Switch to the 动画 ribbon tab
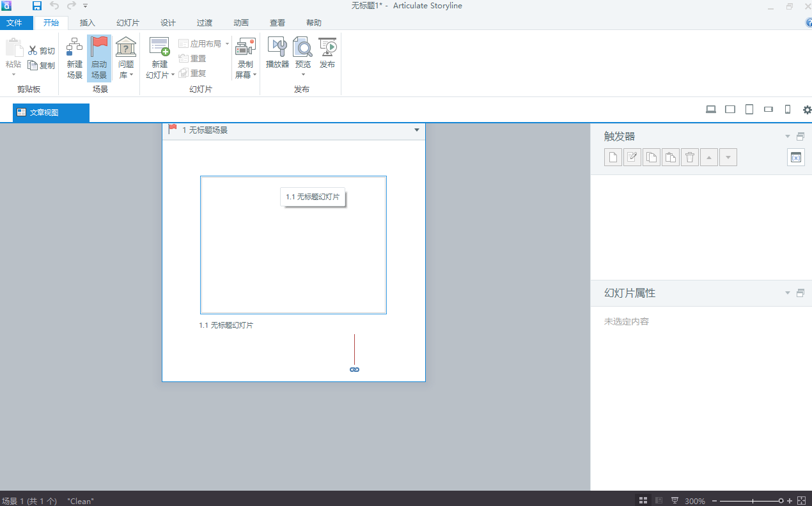 click(241, 23)
